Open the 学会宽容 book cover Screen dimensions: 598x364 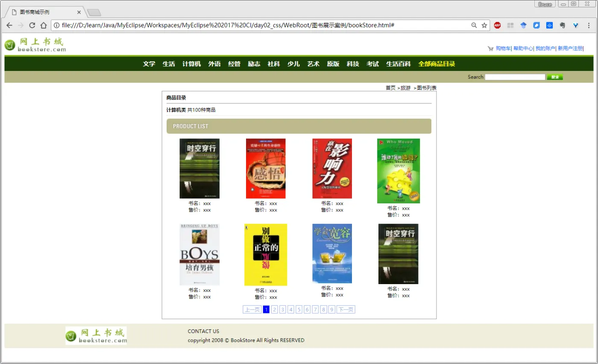tap(332, 253)
